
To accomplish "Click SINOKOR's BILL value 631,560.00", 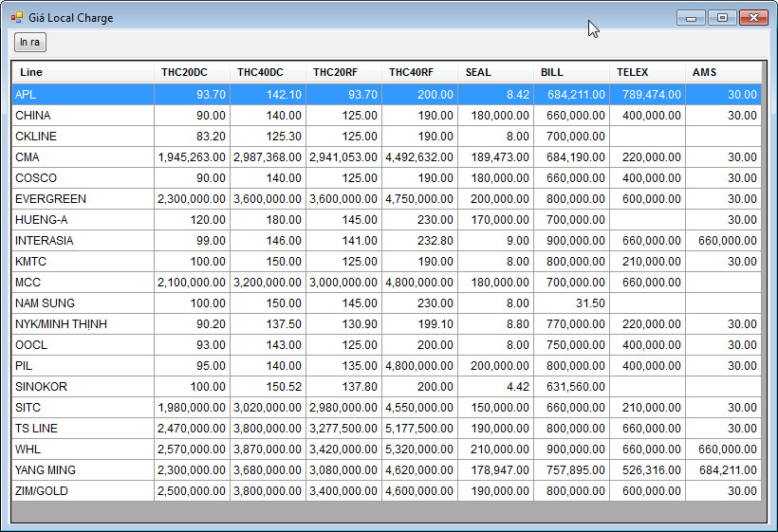I will pyautogui.click(x=571, y=386).
